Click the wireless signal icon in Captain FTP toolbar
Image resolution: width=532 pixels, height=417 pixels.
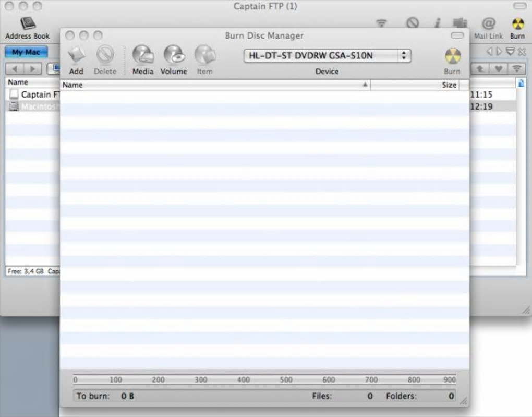point(382,23)
